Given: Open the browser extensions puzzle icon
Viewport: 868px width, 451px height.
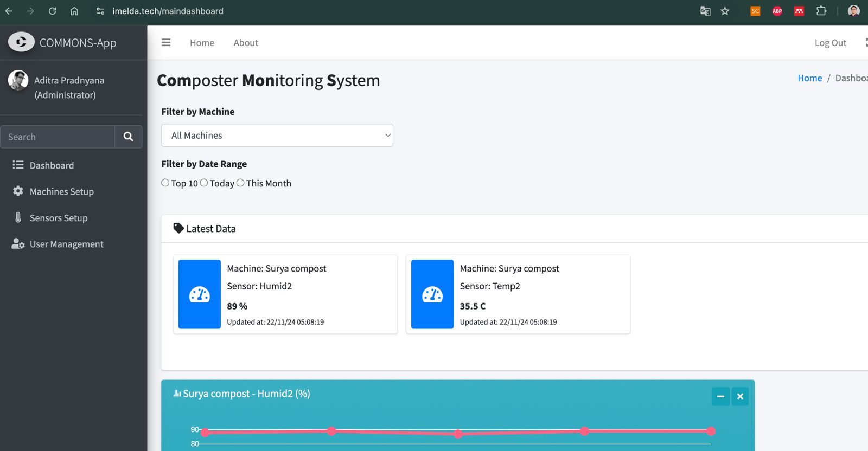Looking at the screenshot, I should (x=821, y=11).
